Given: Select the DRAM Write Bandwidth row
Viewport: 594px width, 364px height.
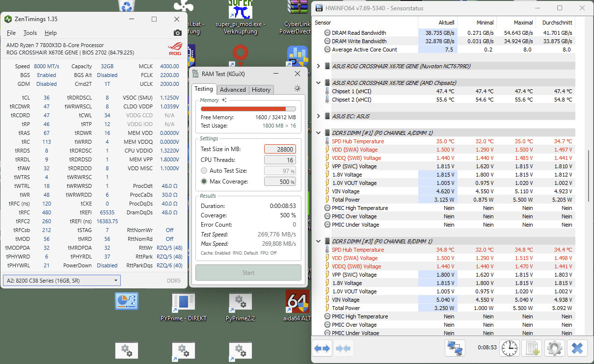Looking at the screenshot, I should 449,41.
